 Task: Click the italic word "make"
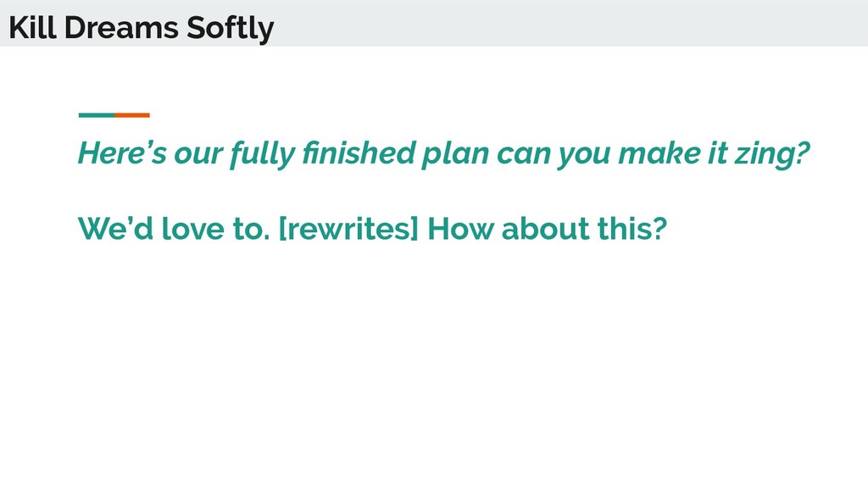(659, 152)
